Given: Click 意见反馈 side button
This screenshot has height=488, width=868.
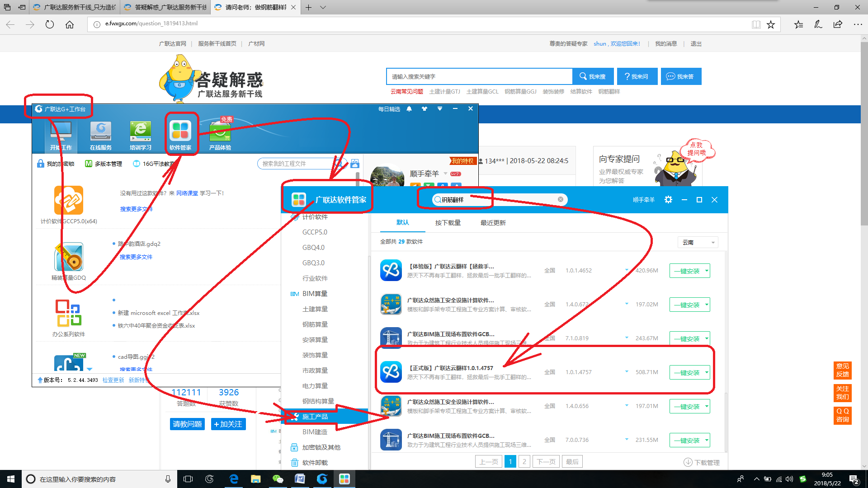Looking at the screenshot, I should tap(843, 370).
